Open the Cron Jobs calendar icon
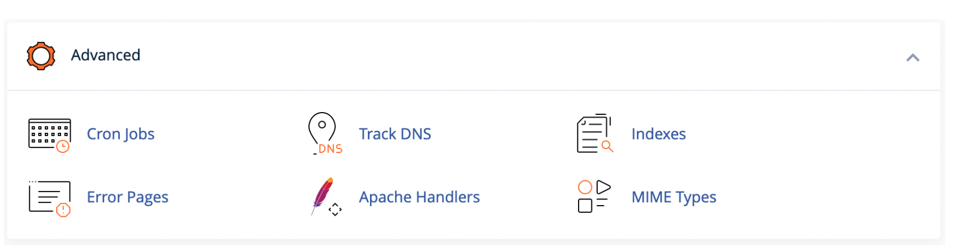The width and height of the screenshot is (980, 251). pyautogui.click(x=49, y=135)
